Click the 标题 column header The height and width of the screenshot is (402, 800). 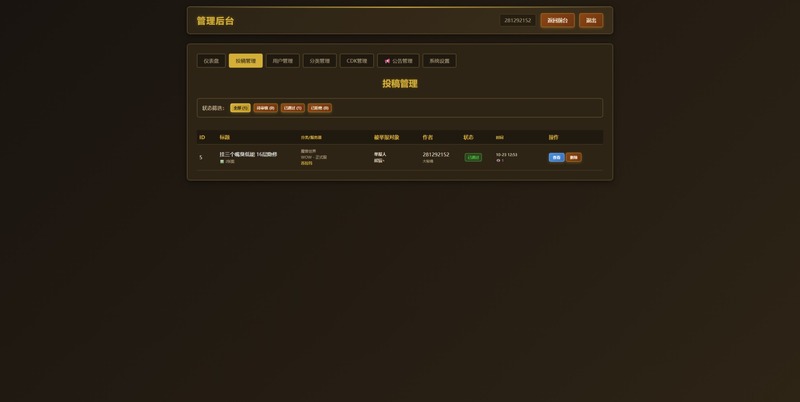pos(224,137)
